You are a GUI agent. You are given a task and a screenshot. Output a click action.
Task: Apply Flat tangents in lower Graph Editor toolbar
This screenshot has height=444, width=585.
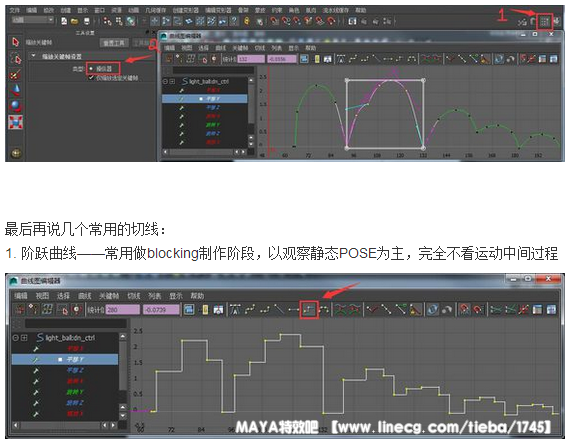point(294,309)
